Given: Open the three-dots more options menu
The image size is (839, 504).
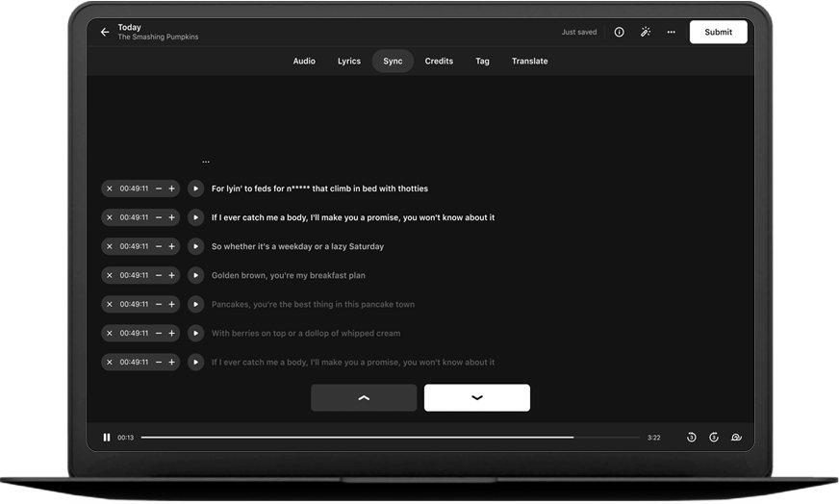Looking at the screenshot, I should tap(671, 32).
